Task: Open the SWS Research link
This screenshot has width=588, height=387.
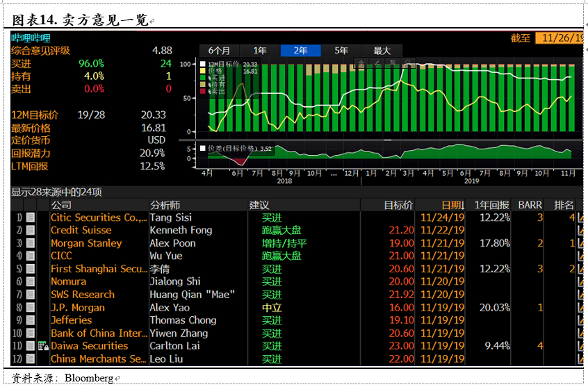Action: [83, 295]
